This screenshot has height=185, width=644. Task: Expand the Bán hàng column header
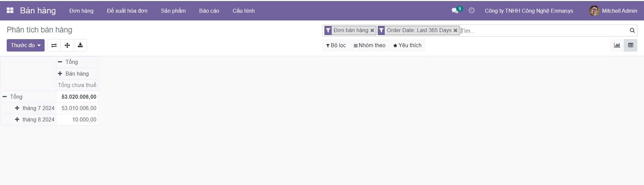[x=73, y=74]
